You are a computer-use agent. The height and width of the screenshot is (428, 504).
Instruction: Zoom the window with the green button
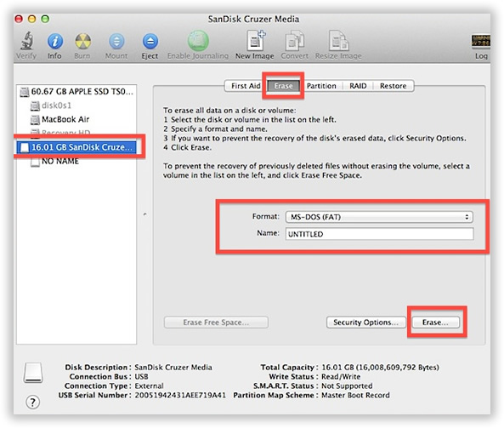(45, 19)
